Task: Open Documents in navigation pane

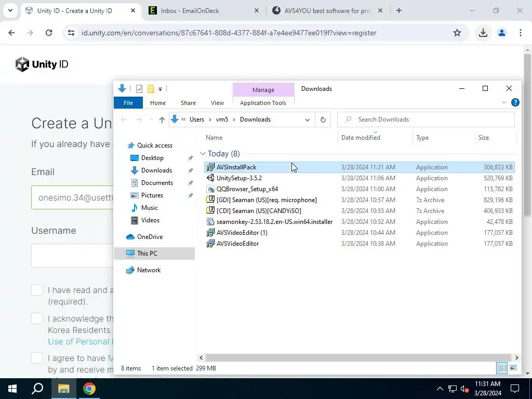Action: click(x=157, y=182)
